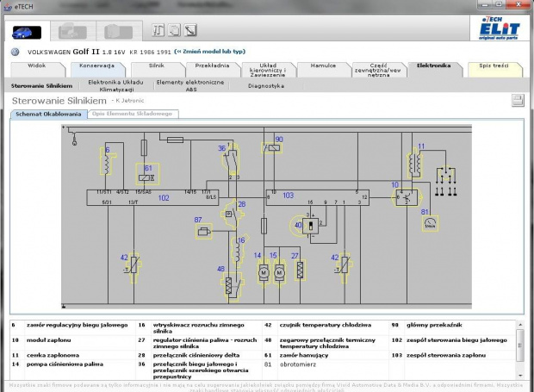Switch to Opis Elementu Składowego tab
The image size is (534, 392).
tap(132, 114)
